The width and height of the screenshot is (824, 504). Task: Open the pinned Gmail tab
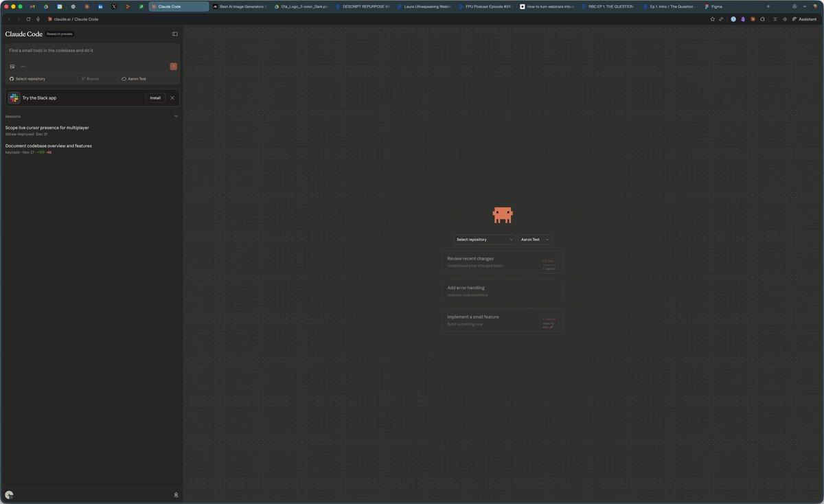pyautogui.click(x=32, y=6)
